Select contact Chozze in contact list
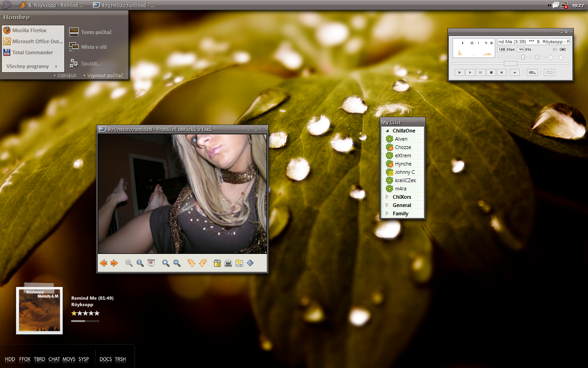 coord(403,147)
